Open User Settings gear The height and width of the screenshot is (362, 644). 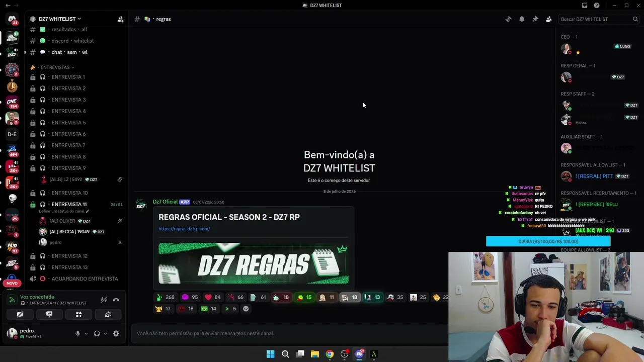[116, 333]
